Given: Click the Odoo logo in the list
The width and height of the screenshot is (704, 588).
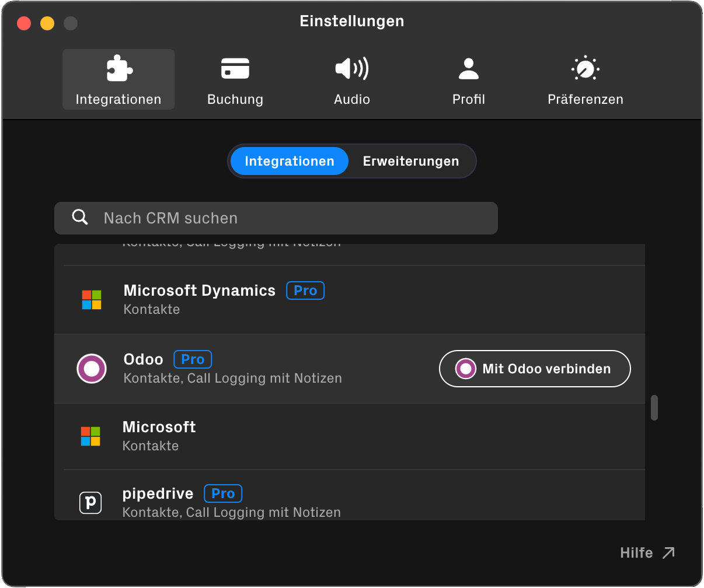Looking at the screenshot, I should coord(92,369).
